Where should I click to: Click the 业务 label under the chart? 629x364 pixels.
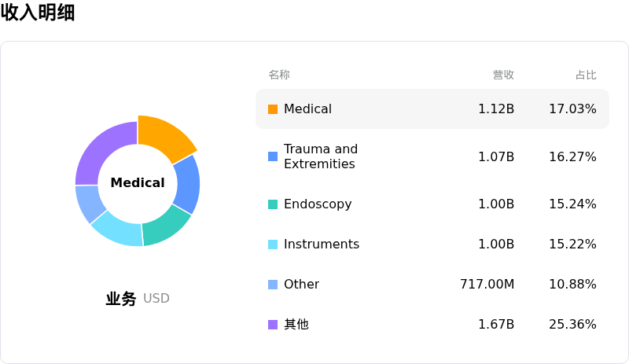click(x=121, y=299)
